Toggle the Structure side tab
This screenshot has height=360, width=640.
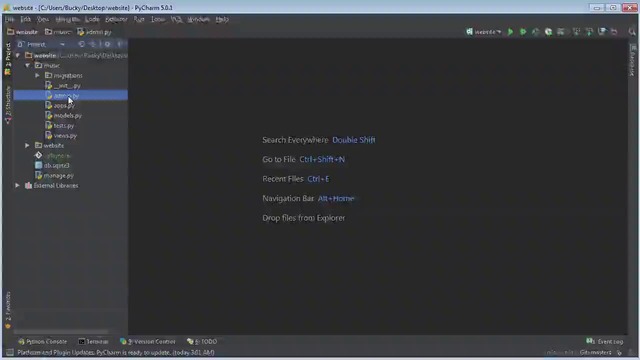tap(7, 105)
